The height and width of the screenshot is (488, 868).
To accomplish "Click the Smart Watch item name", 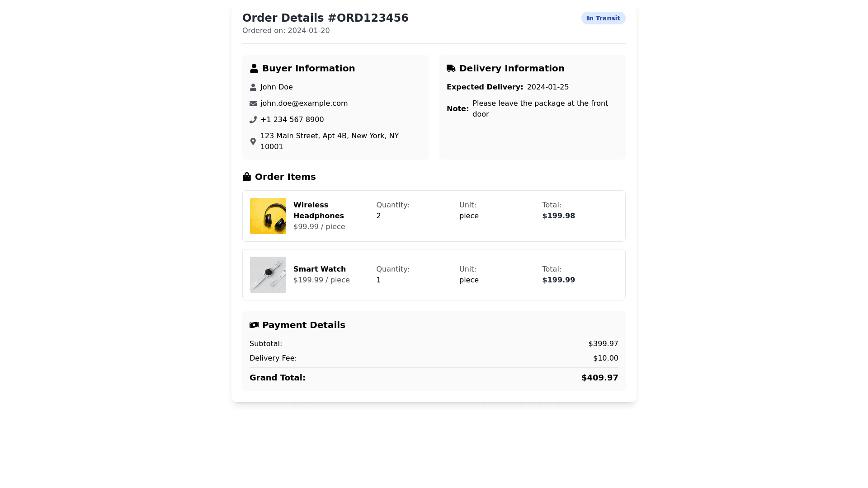I will point(320,269).
